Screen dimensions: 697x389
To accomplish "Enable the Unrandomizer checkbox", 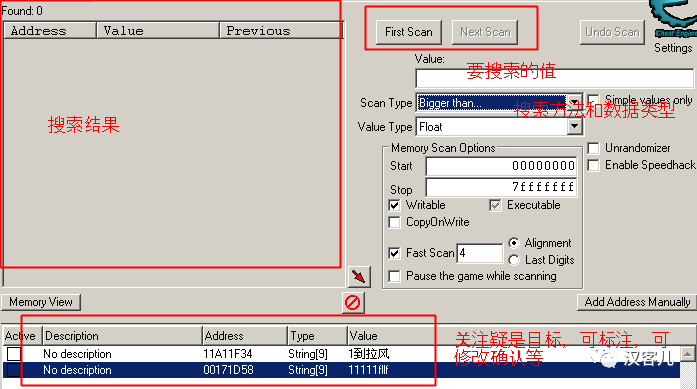I will tap(593, 148).
